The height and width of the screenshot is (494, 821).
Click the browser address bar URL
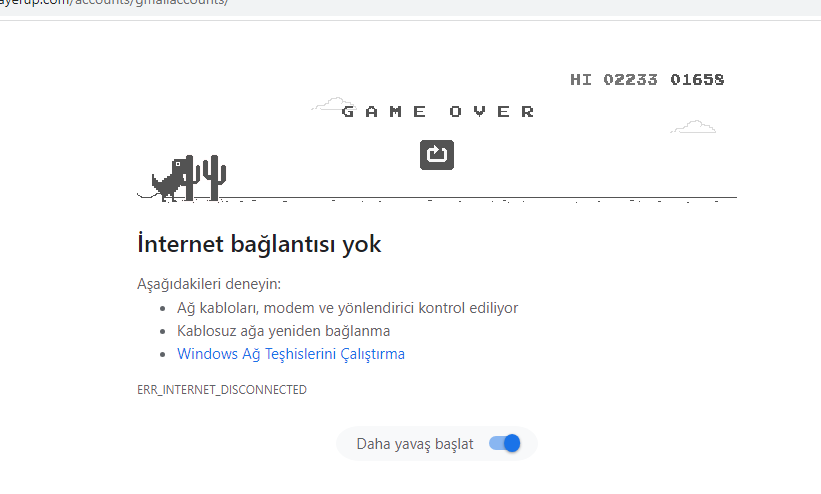114,2
